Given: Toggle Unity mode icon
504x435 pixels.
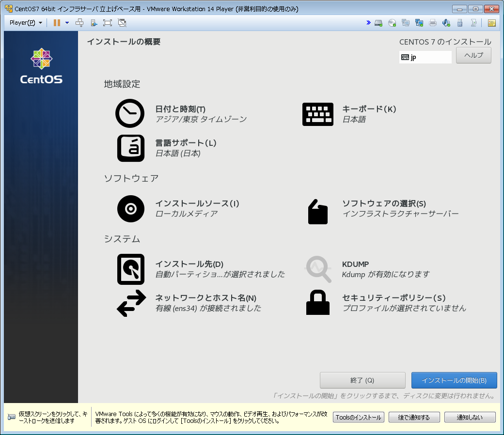Looking at the screenshot, I should tap(122, 23).
